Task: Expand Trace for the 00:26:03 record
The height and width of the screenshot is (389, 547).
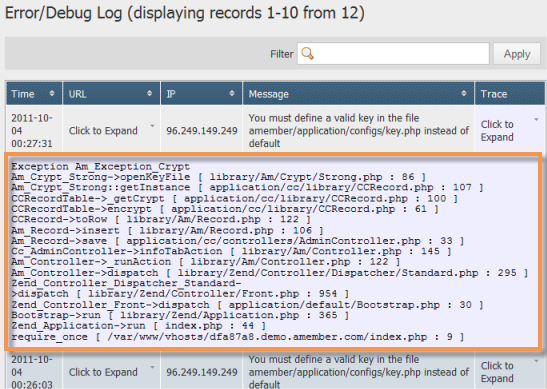Action: click(497, 372)
